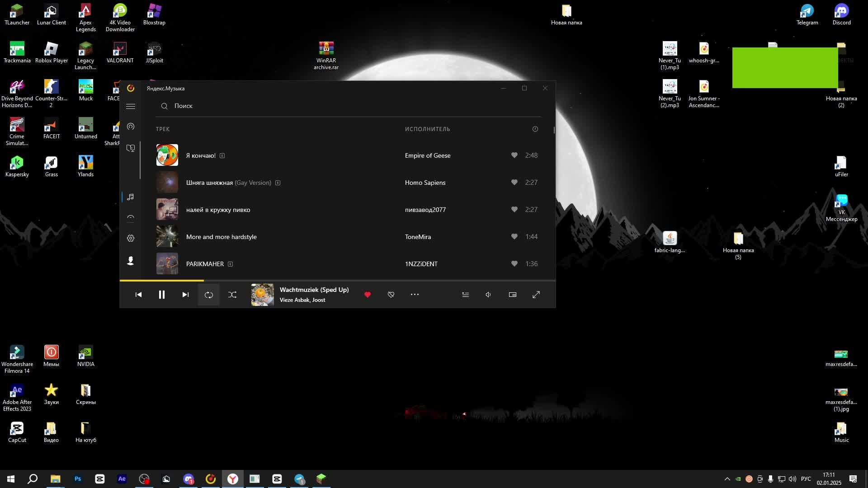The height and width of the screenshot is (488, 868).
Task: Open the Telegram desktop shortcut
Action: (807, 14)
